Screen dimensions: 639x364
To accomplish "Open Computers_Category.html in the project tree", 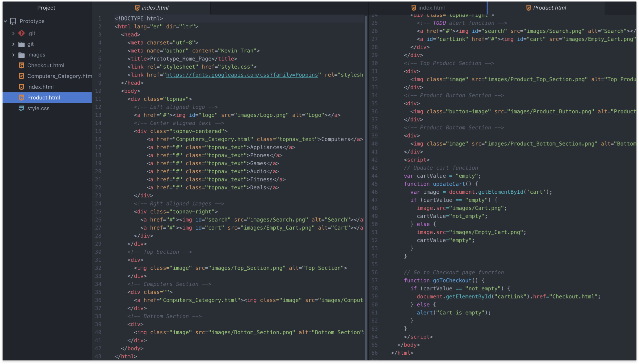I will point(47,76).
